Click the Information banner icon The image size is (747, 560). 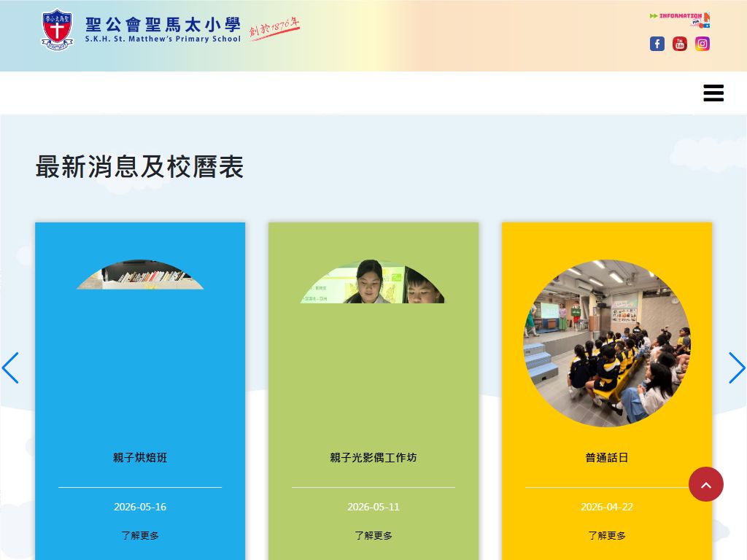(x=680, y=19)
